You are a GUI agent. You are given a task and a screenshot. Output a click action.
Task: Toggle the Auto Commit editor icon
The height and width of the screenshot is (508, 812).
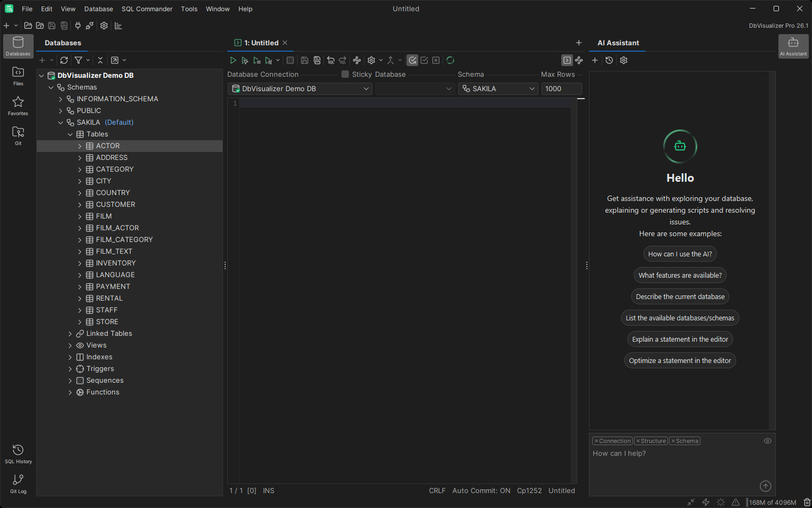[x=412, y=60]
